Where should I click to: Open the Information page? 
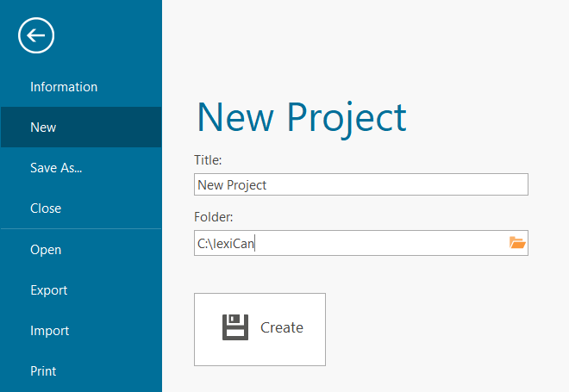64,87
